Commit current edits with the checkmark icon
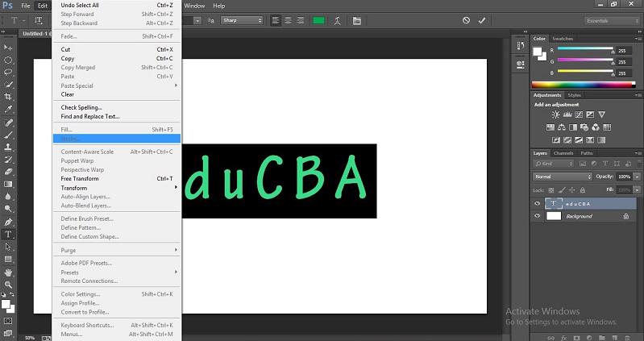Screen dimensions: 644x341 click(482, 20)
